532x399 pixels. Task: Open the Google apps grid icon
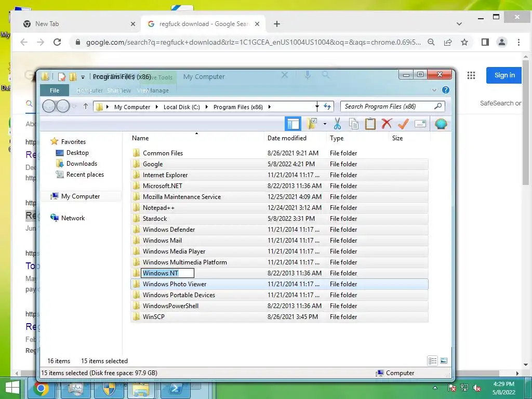point(471,75)
